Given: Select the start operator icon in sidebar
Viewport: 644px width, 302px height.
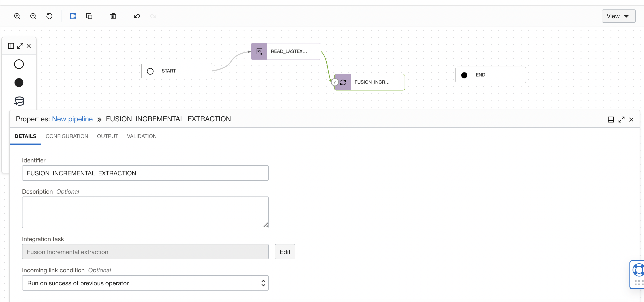Looking at the screenshot, I should (x=19, y=64).
